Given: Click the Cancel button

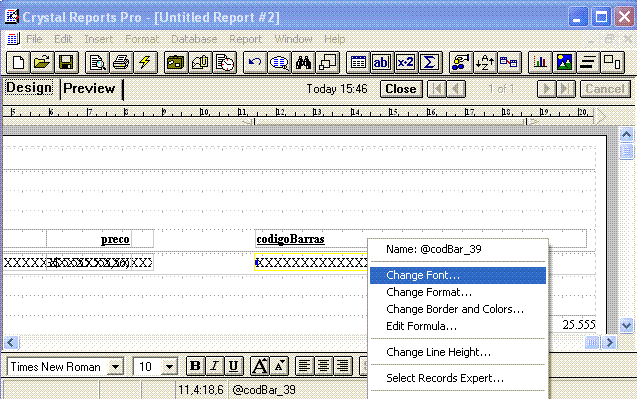Looking at the screenshot, I should [605, 89].
